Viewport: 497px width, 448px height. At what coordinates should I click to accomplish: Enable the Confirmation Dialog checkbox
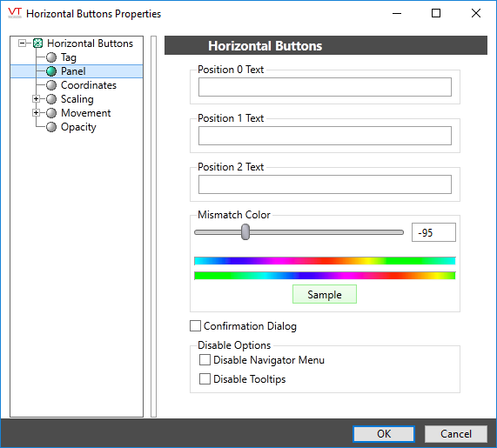[x=195, y=325]
